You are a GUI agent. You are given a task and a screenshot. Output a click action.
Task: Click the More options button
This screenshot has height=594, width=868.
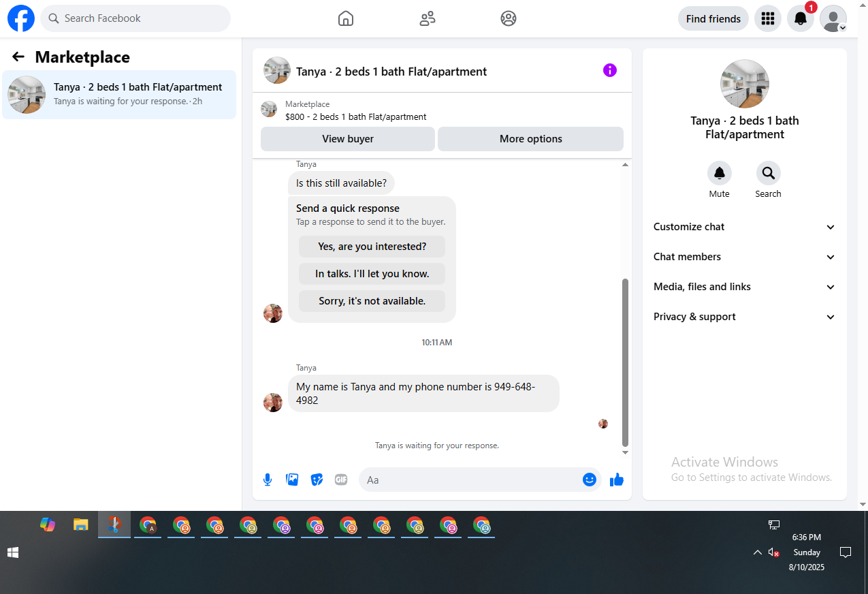[x=531, y=139]
